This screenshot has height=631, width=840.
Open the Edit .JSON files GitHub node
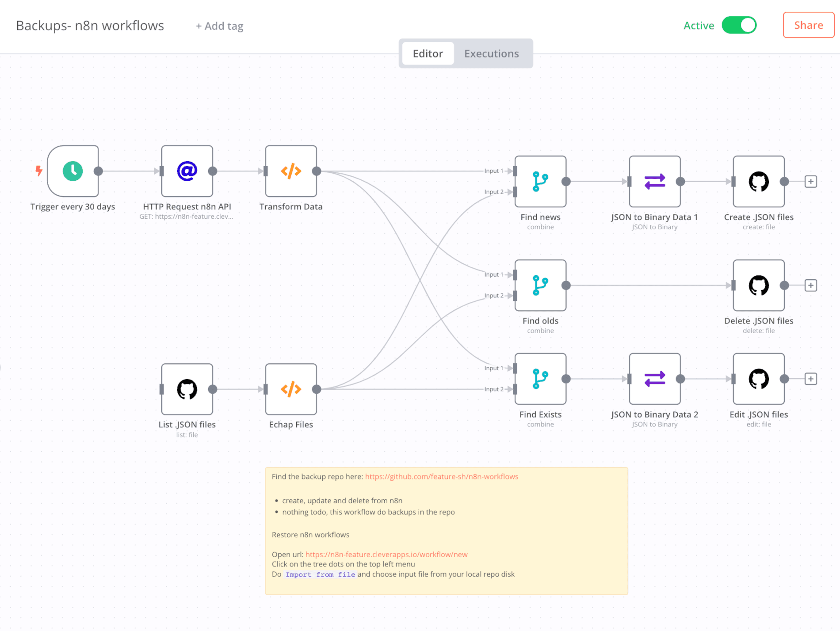759,379
